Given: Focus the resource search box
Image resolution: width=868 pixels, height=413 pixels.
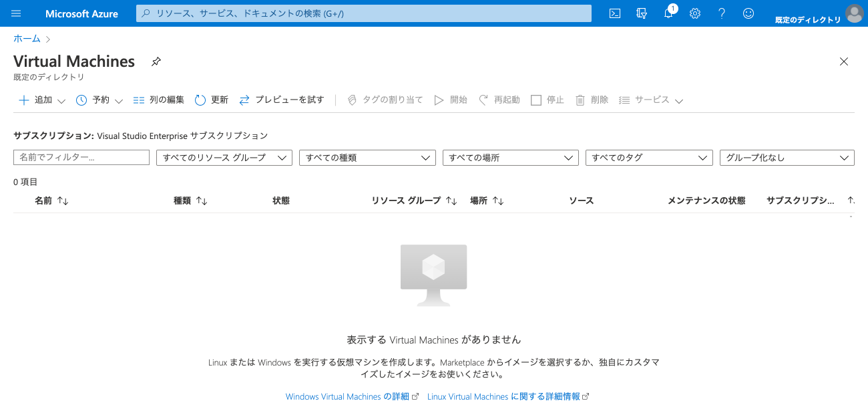Looking at the screenshot, I should 364,13.
